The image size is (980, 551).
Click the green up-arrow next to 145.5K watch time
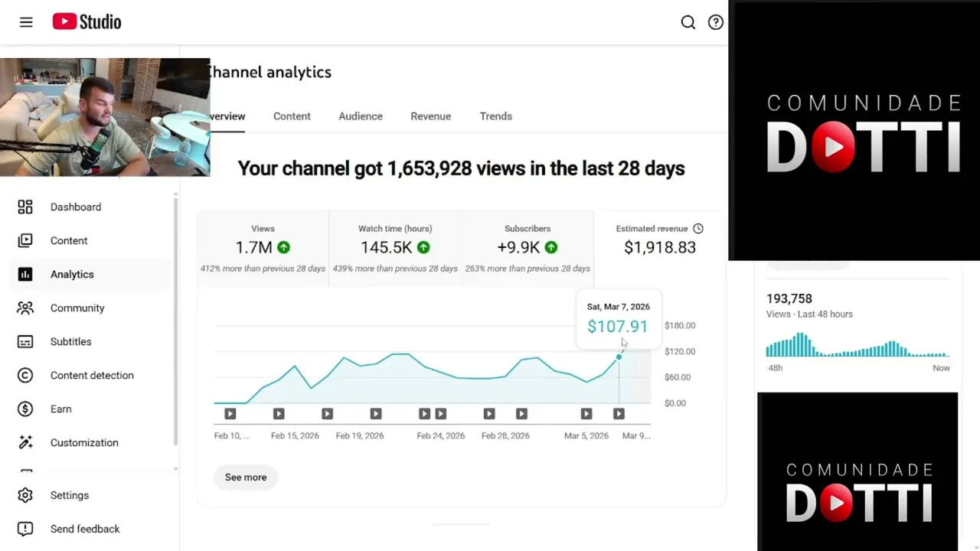tap(423, 247)
